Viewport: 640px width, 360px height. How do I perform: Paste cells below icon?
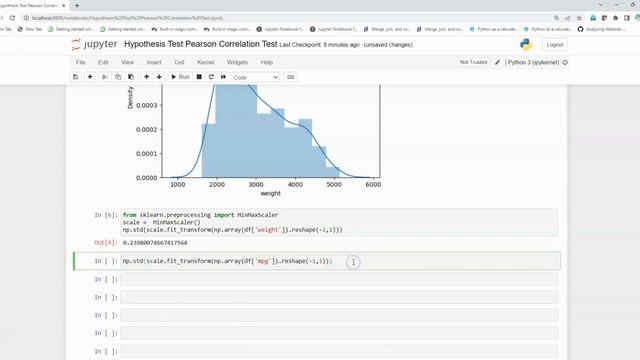(131, 77)
